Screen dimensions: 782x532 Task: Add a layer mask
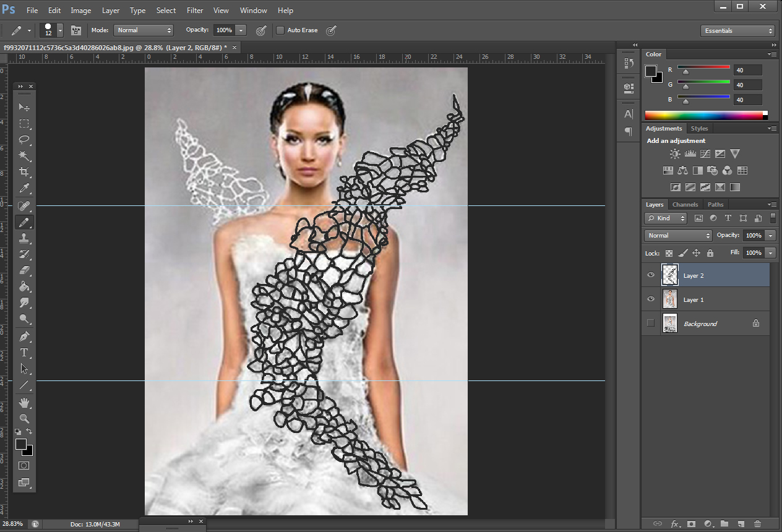[x=691, y=524]
